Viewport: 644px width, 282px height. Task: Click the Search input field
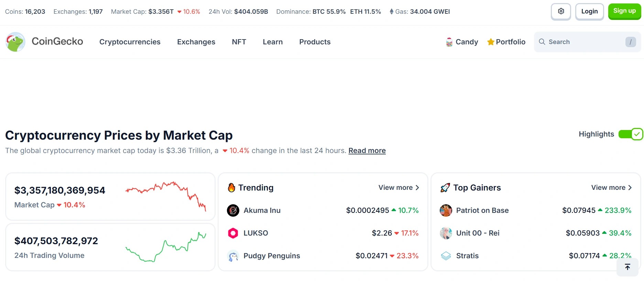coord(585,42)
